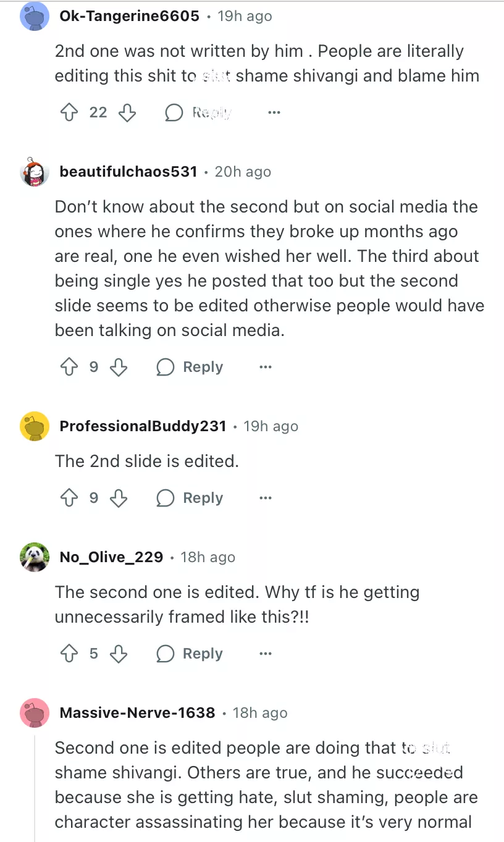Open more options on beautifulchaos531's comment
The width and height of the screenshot is (504, 842).
click(x=266, y=367)
